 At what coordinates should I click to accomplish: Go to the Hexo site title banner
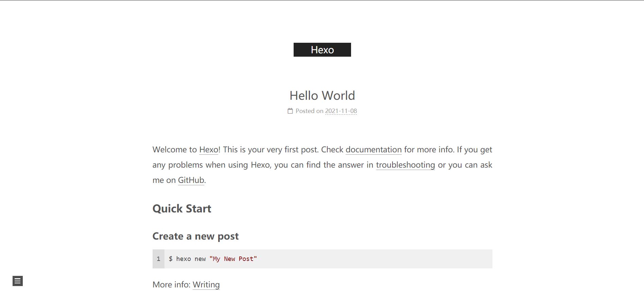(322, 50)
